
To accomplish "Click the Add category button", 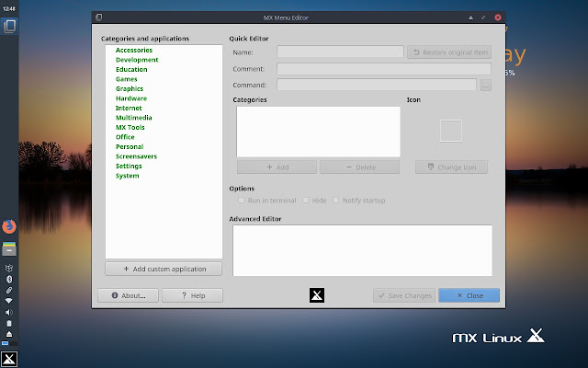I will point(277,167).
